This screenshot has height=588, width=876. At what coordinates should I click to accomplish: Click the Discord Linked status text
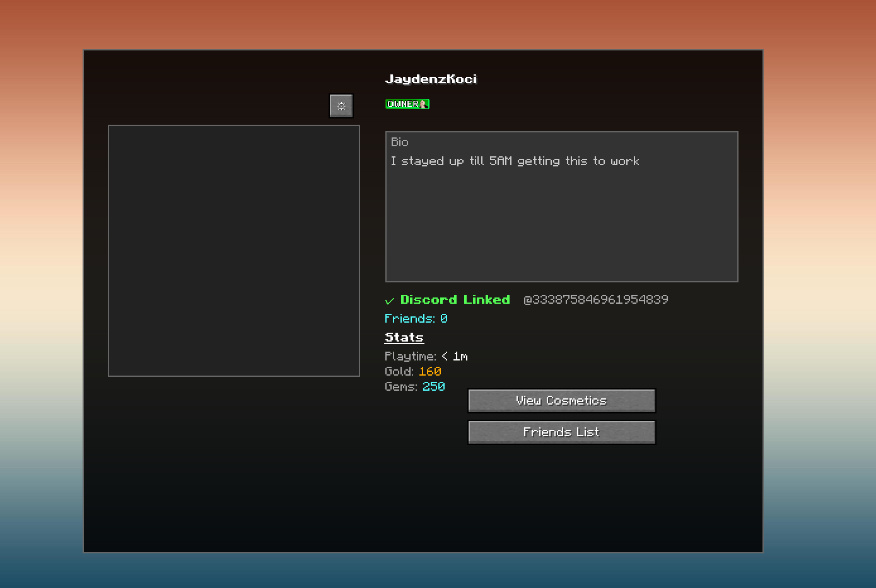click(455, 300)
